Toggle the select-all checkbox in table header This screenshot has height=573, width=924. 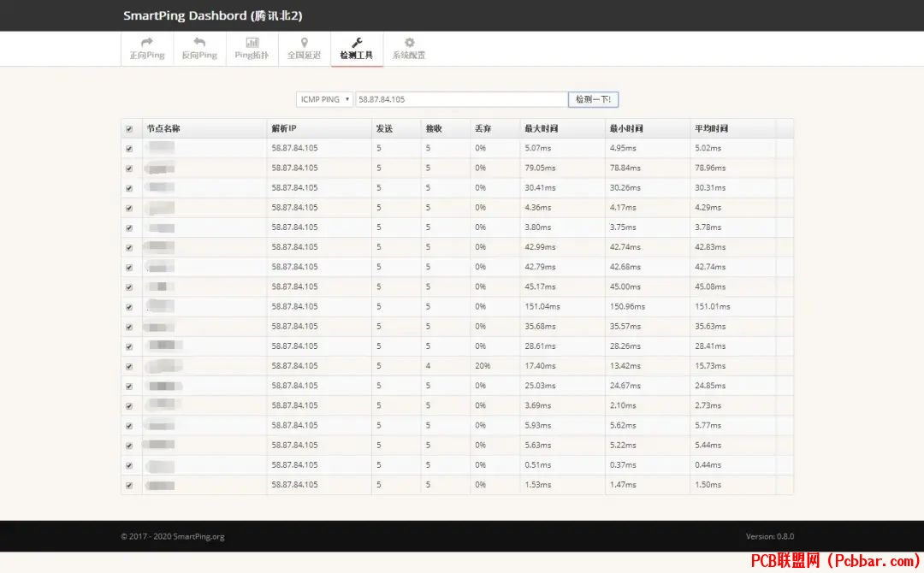[x=129, y=129]
